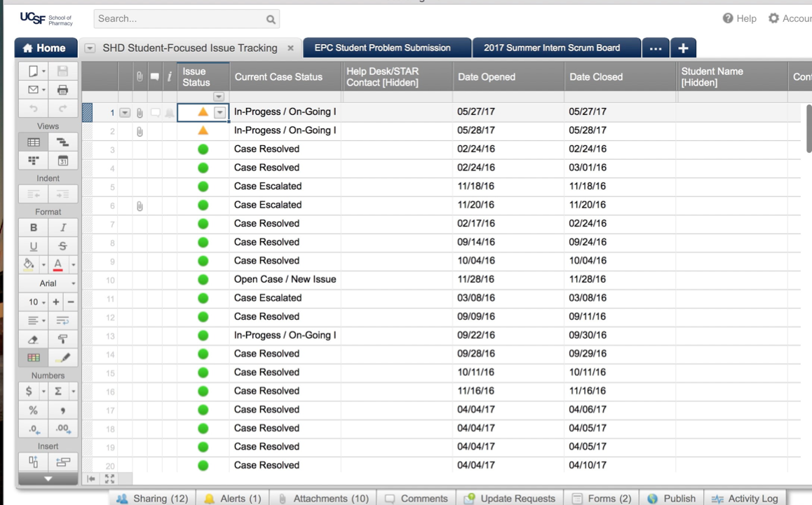Toggle italic formatting
812x505 pixels.
[62, 227]
